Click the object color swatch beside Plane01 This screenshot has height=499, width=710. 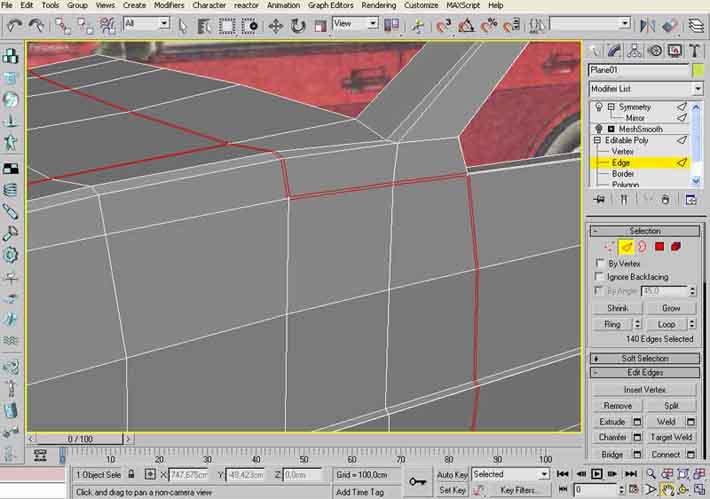click(697, 71)
